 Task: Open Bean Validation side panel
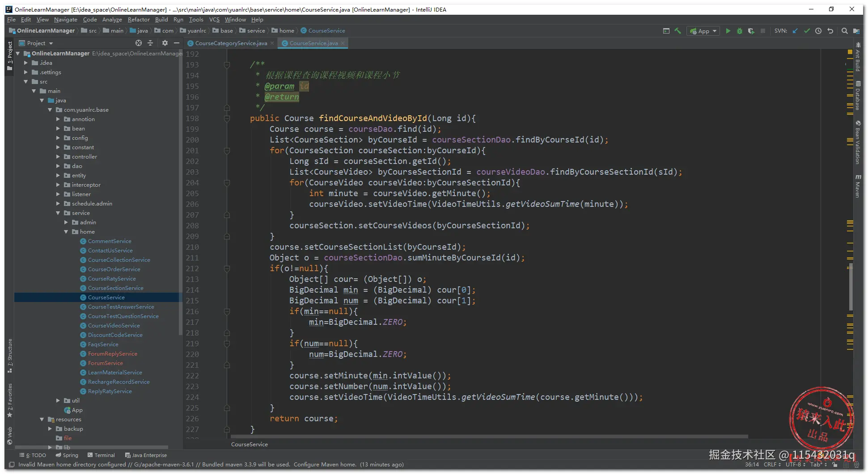tap(858, 142)
